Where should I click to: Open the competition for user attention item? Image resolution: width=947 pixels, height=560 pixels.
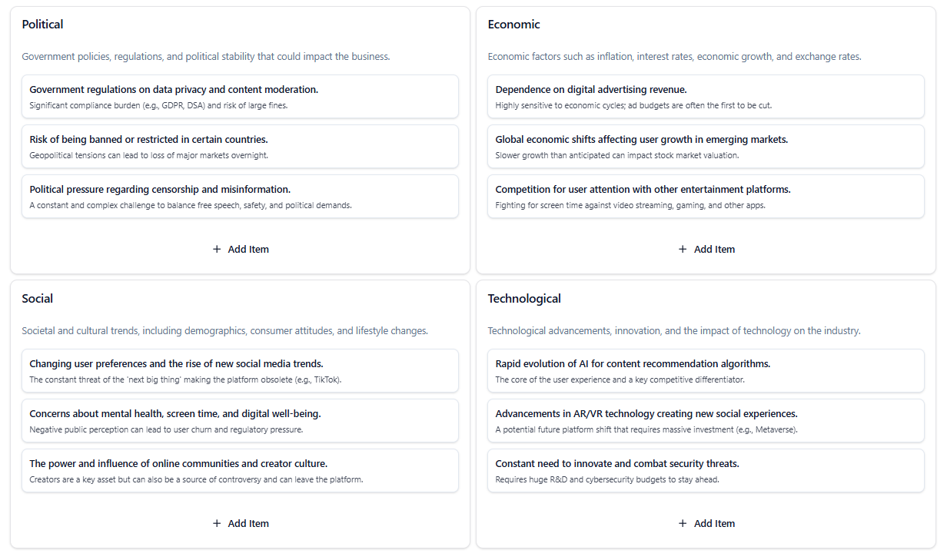coord(706,197)
